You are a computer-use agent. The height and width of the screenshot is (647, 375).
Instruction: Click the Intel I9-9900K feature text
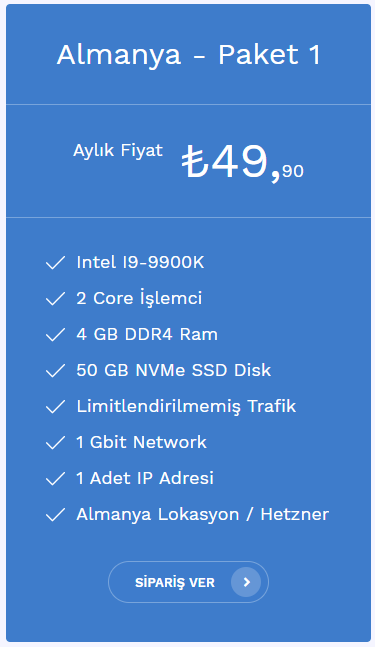coord(140,262)
